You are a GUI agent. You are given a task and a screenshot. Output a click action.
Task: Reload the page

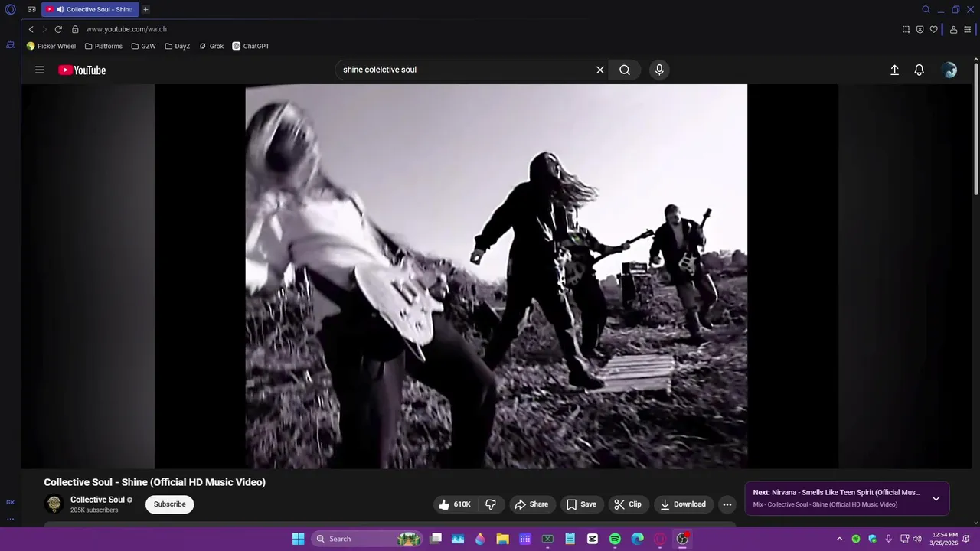point(58,29)
